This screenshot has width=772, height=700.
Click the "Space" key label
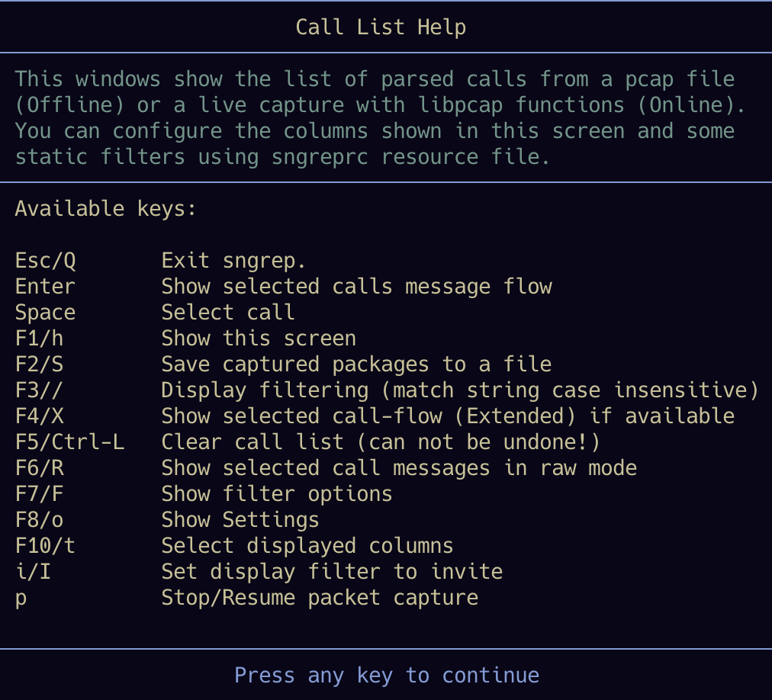coord(45,313)
